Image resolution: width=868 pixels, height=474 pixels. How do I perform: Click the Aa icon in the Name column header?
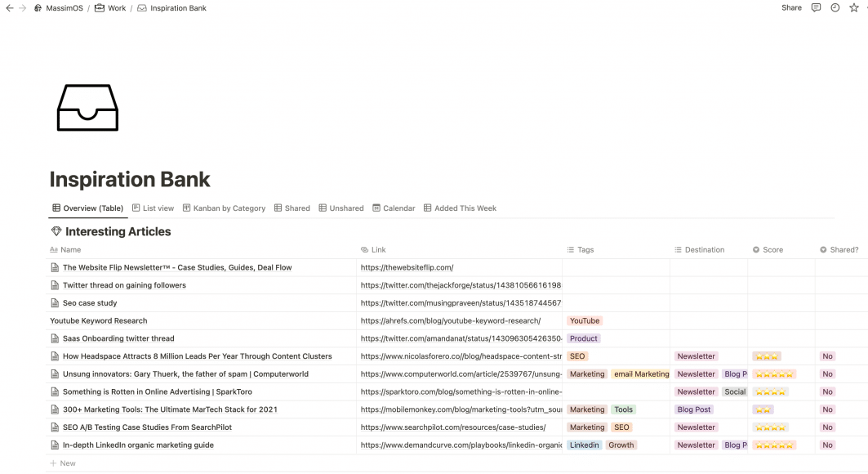click(x=52, y=249)
